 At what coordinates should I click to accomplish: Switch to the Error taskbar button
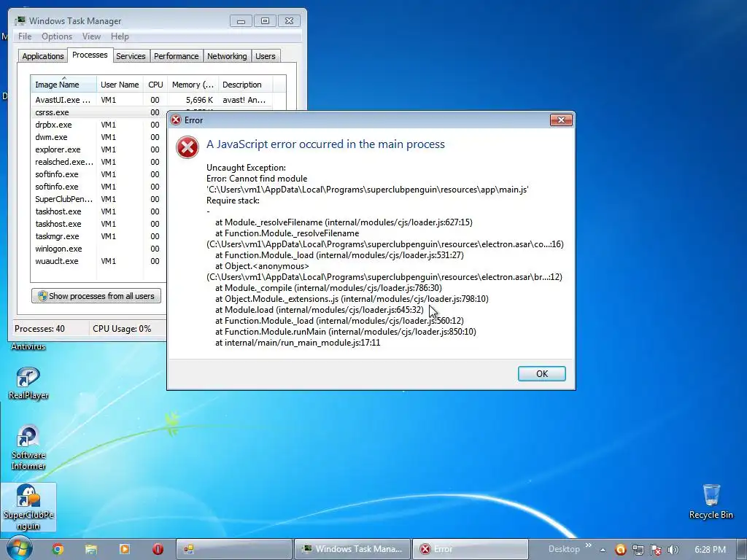[x=471, y=549]
